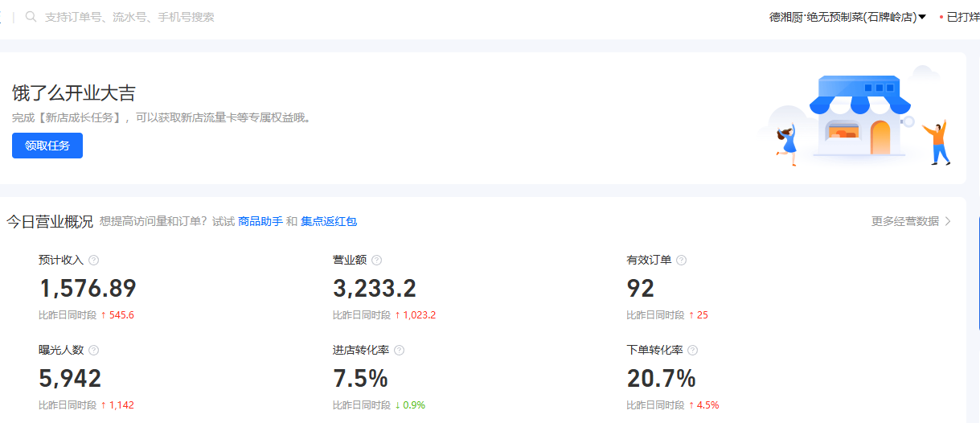Click the 曝光人数 value 5,942
This screenshot has width=980, height=423.
[x=70, y=378]
